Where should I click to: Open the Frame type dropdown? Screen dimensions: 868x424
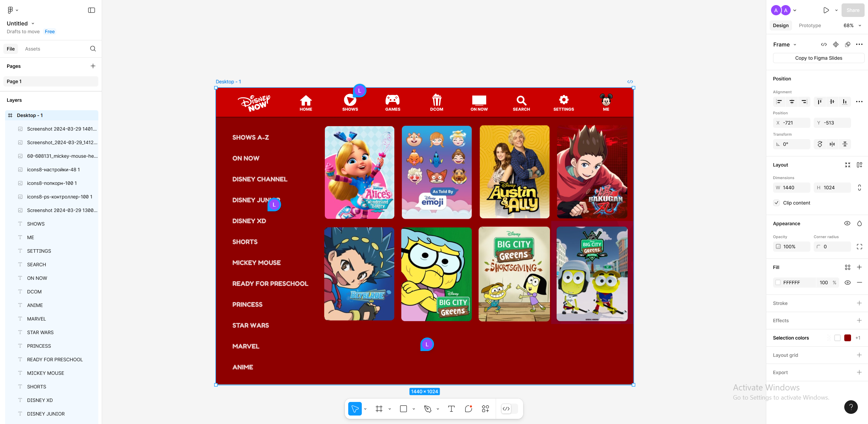click(x=785, y=44)
